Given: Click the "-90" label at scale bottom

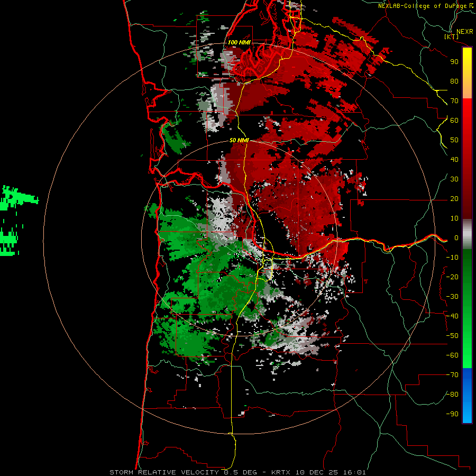Looking at the screenshot, I should (x=452, y=414).
